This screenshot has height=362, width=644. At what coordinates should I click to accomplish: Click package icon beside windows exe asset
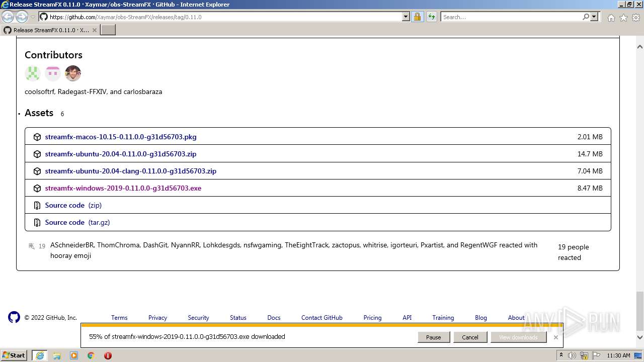click(37, 188)
